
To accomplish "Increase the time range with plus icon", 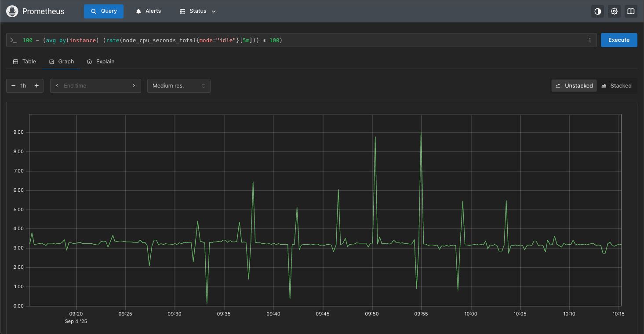I will pos(36,86).
